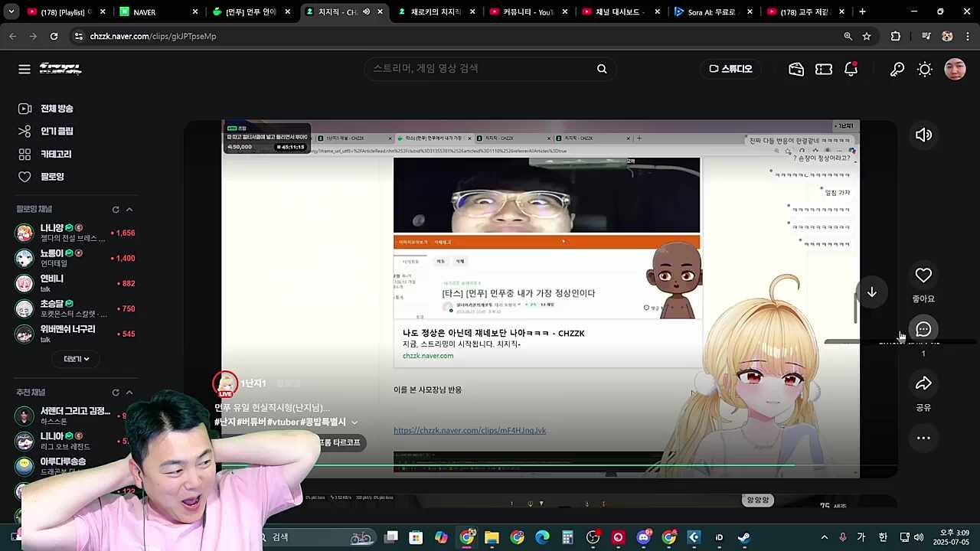This screenshot has height=551, width=980.
Task: Reload the page
Action: pyautogui.click(x=54, y=36)
